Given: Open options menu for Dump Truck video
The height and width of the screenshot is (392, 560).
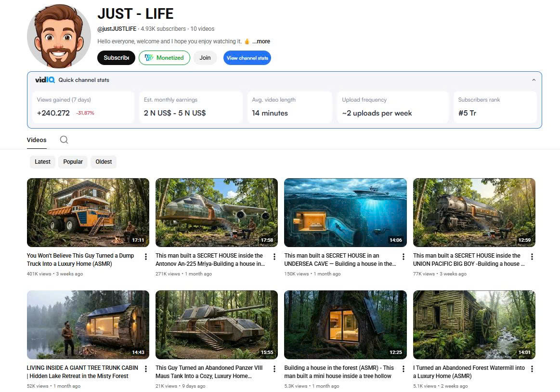Looking at the screenshot, I should [x=146, y=257].
